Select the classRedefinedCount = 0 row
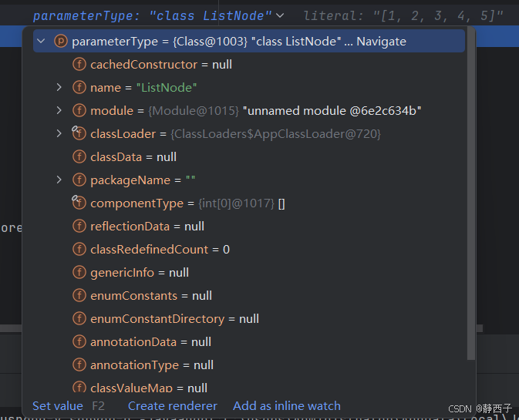This screenshot has width=519, height=420. 249,250
